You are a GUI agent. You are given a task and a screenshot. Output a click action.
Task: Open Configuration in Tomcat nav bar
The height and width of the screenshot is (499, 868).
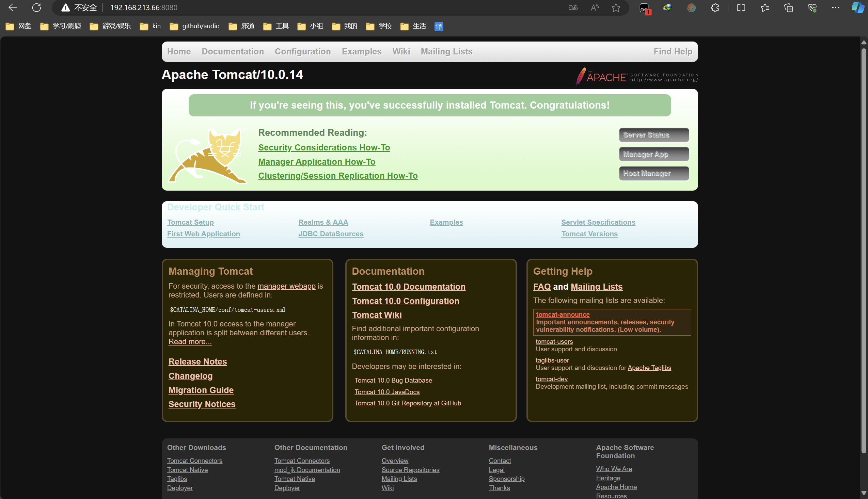(x=302, y=51)
